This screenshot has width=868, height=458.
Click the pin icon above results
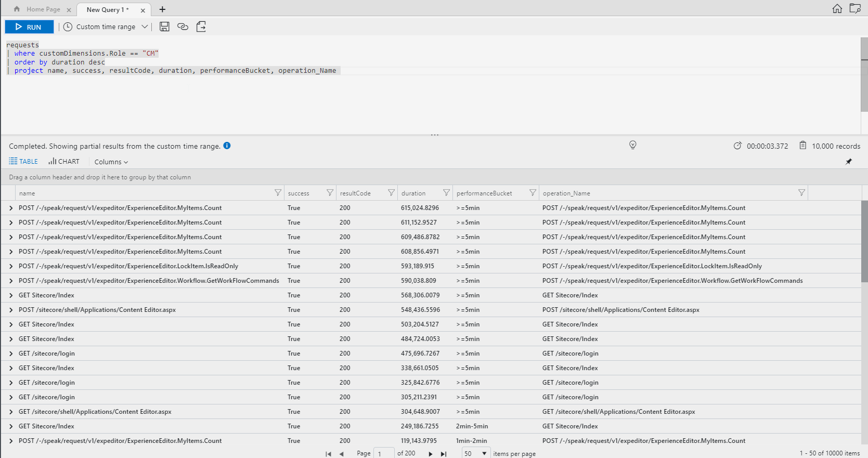tap(848, 162)
